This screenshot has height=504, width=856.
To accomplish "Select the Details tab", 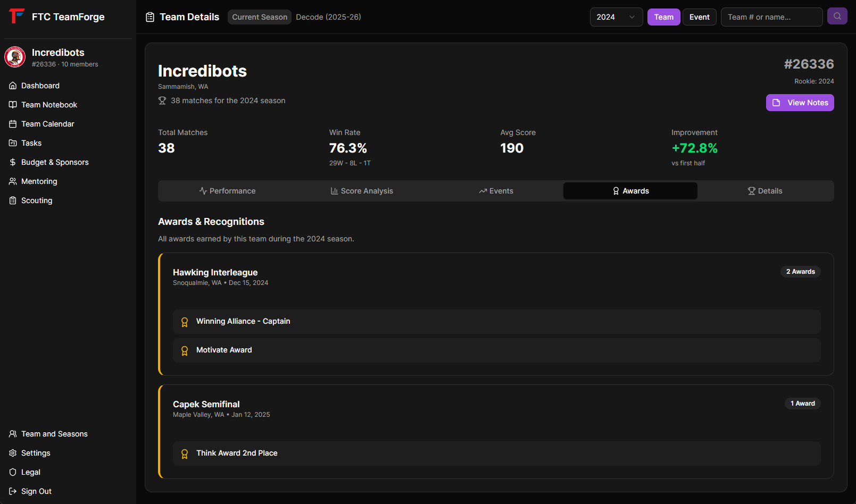I will 765,191.
